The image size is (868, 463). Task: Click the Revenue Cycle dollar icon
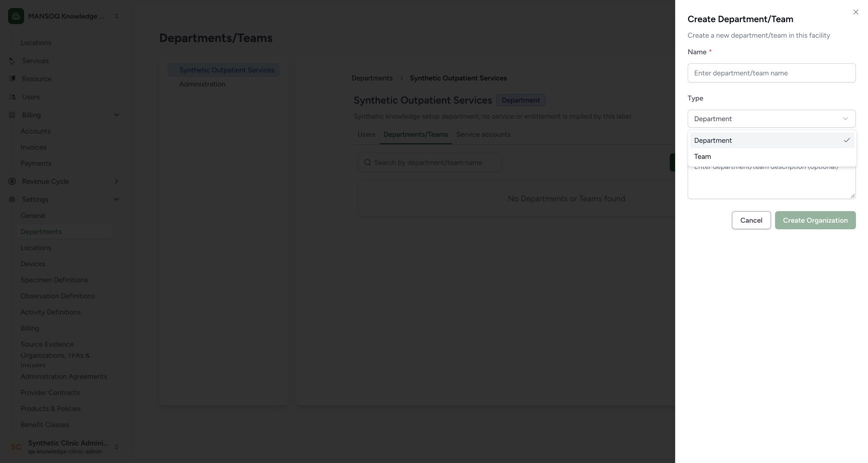[12, 181]
